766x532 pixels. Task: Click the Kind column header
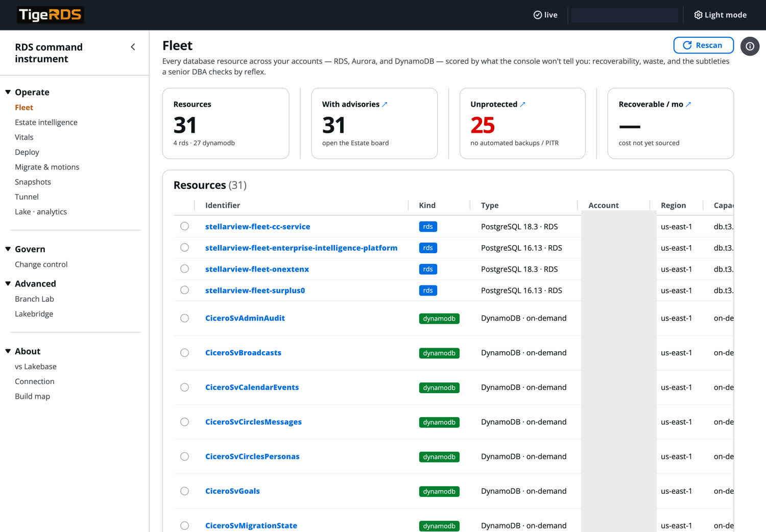pos(427,205)
